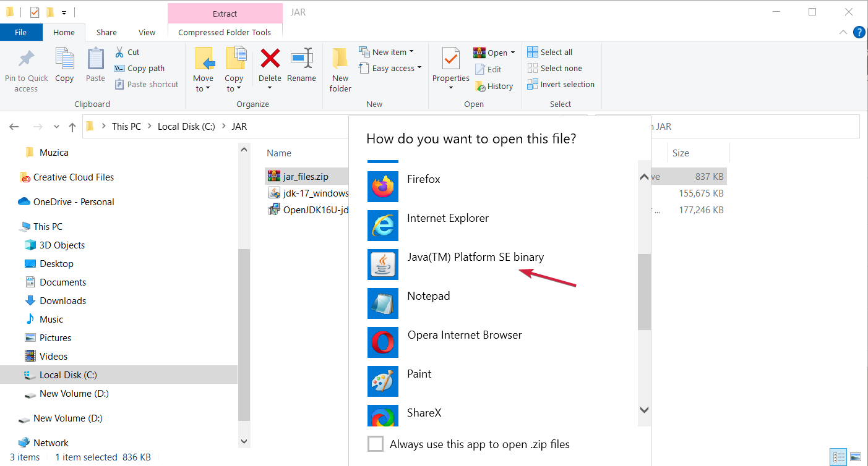The width and height of the screenshot is (868, 466).
Task: Click the Pin to Quick access icon
Action: tap(26, 59)
